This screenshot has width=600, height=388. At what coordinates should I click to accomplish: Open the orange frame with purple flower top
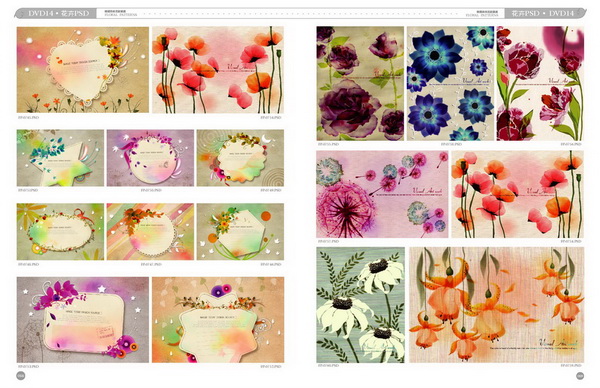pyautogui.click(x=218, y=320)
